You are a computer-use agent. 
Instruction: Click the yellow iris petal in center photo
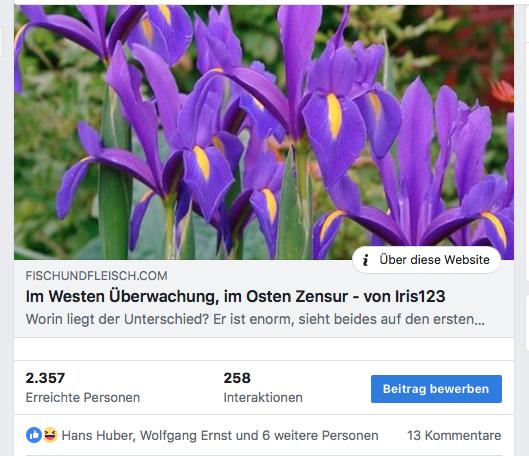(334, 115)
